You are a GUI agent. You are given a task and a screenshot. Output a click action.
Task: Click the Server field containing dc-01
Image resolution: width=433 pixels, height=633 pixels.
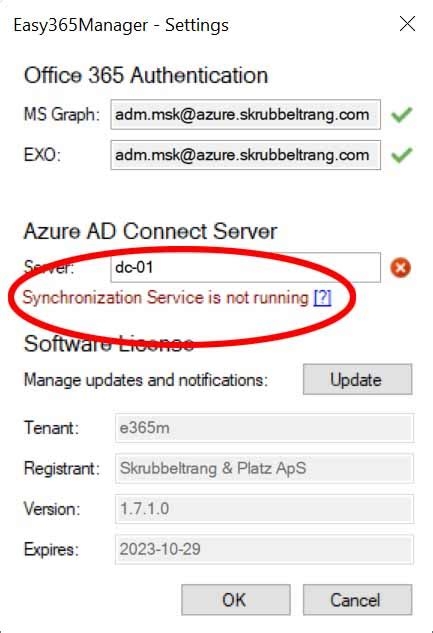[x=245, y=267]
